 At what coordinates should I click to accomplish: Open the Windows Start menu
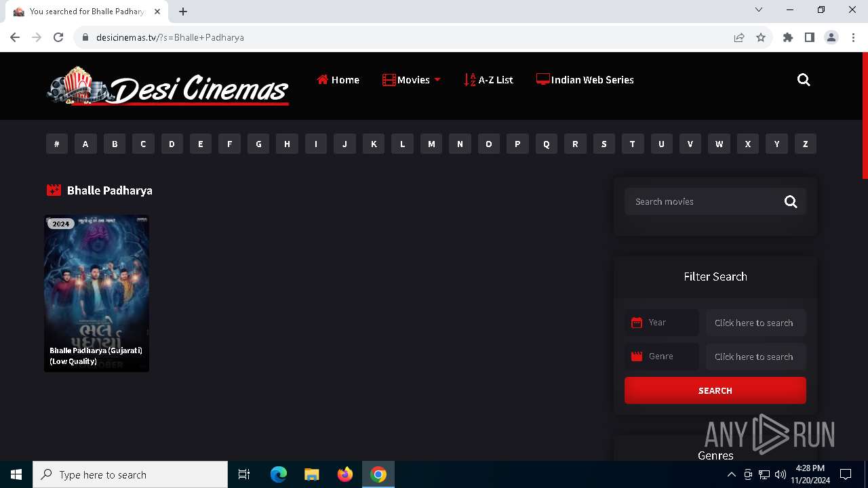click(x=16, y=474)
